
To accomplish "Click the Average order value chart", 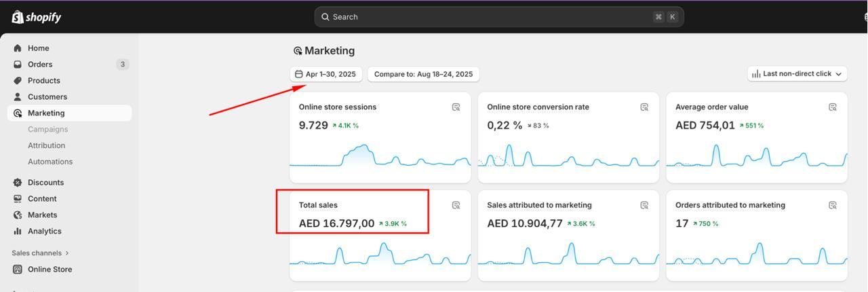I will [x=757, y=156].
